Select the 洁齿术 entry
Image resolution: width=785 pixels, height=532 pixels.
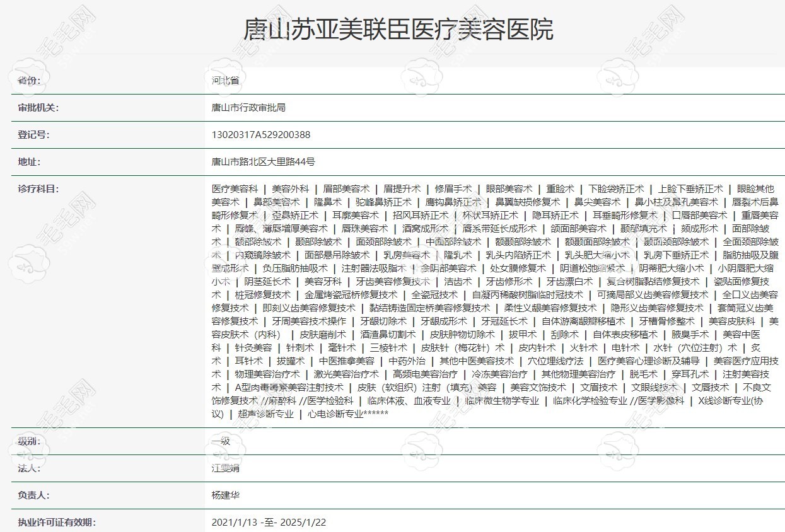pos(458,282)
